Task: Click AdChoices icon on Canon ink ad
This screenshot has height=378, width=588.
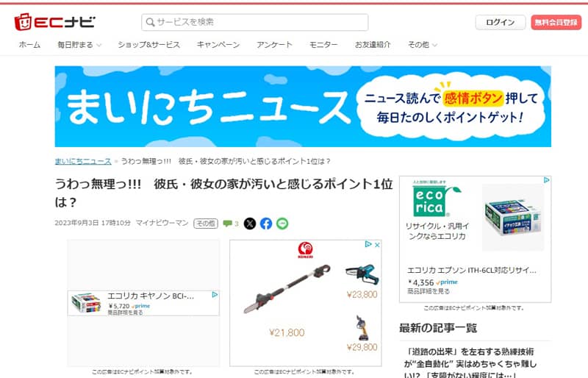Action: pos(215,295)
